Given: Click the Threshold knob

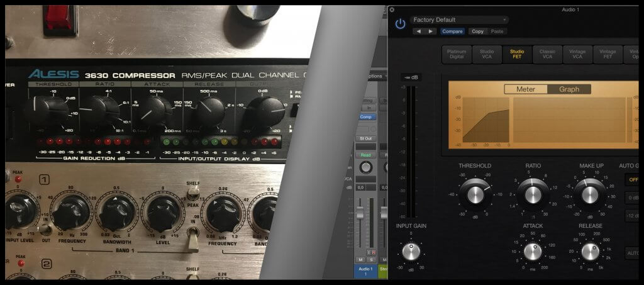Looking at the screenshot, I should point(475,194).
